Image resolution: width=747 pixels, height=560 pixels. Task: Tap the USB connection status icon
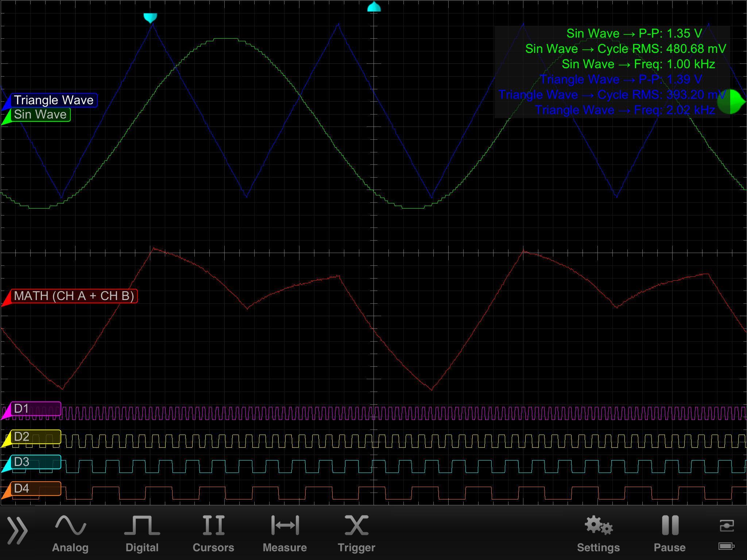(x=726, y=526)
